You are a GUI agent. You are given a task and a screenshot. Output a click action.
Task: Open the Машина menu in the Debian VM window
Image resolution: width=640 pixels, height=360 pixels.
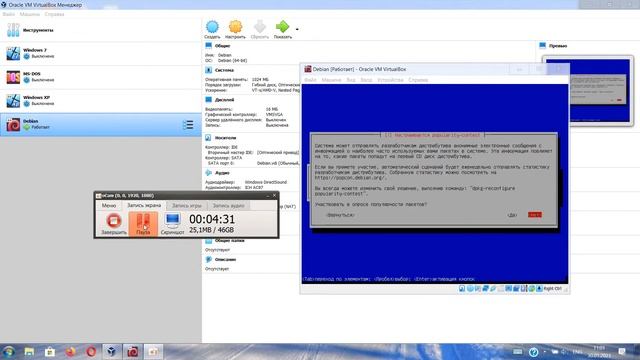331,80
